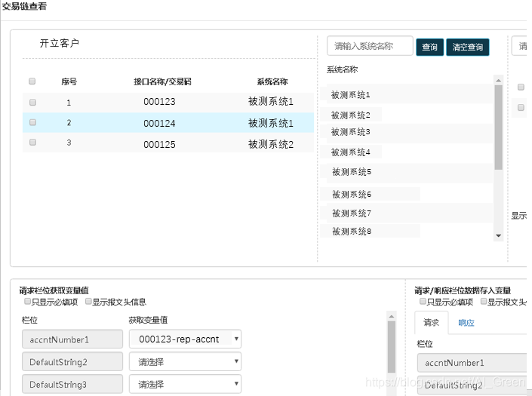Viewport: 532px width, 396px height.
Task: Select 被测系统2 in system list
Action: [x=351, y=115]
